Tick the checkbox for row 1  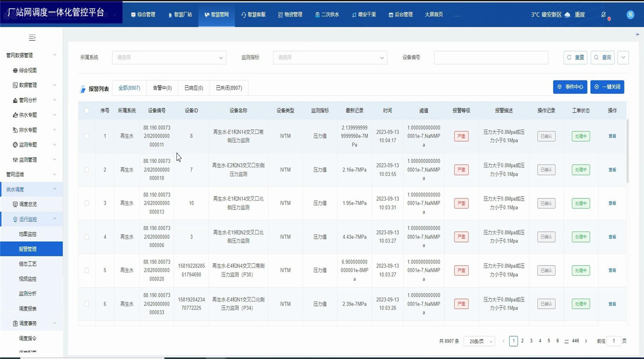coord(86,136)
